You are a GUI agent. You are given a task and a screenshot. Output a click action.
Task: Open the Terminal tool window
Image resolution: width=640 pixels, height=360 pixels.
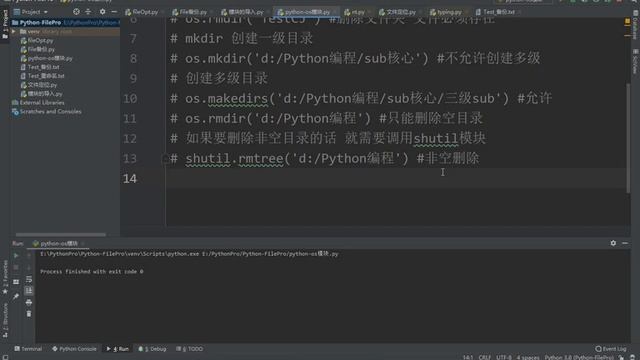tap(28, 349)
